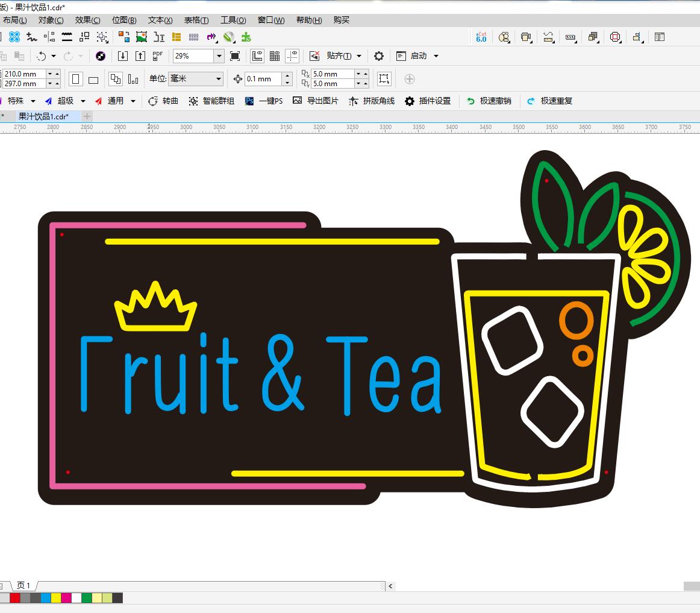Click the curve ruler measure icon
The width and height of the screenshot is (700, 613).
(x=548, y=37)
